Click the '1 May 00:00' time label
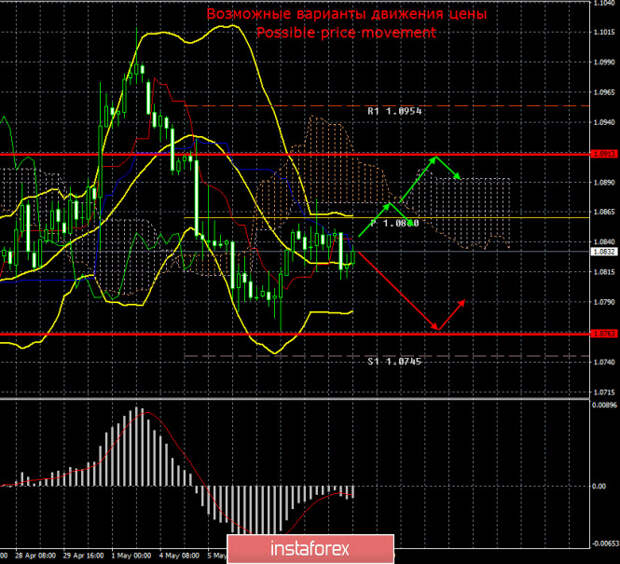This screenshot has width=620, height=564. point(131,556)
